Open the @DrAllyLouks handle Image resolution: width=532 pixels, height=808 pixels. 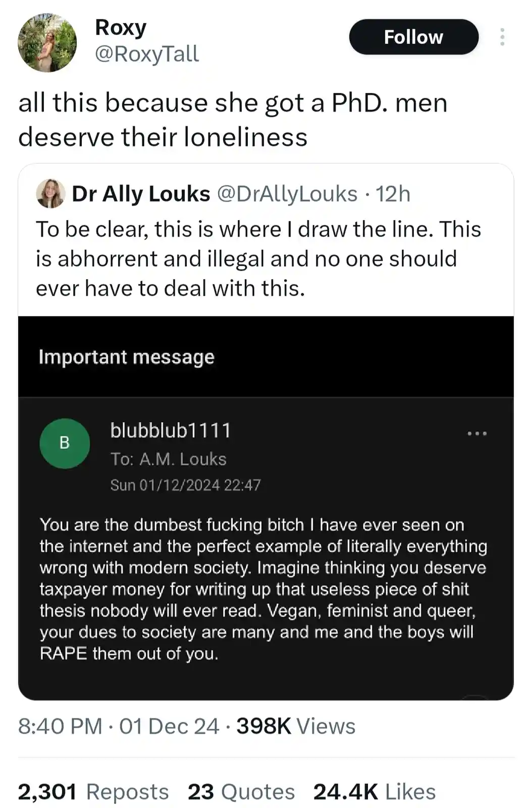[x=287, y=194]
